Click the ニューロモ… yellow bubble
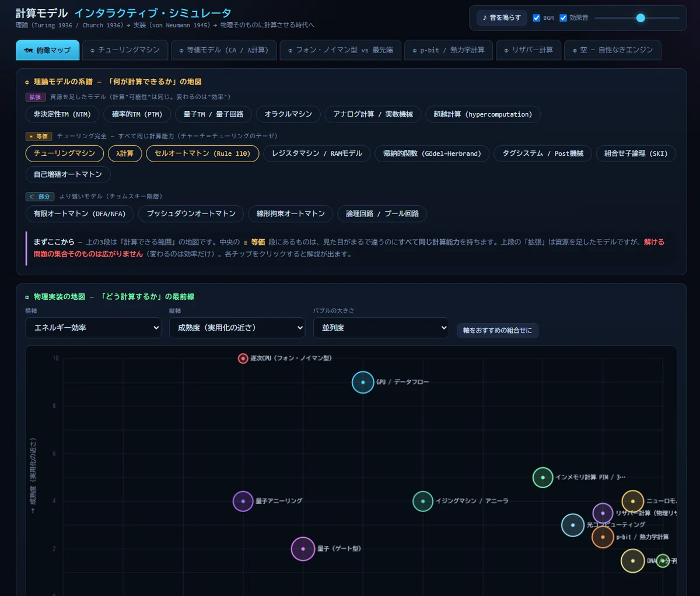Screen dimensions: 700x596 pos(633,502)
